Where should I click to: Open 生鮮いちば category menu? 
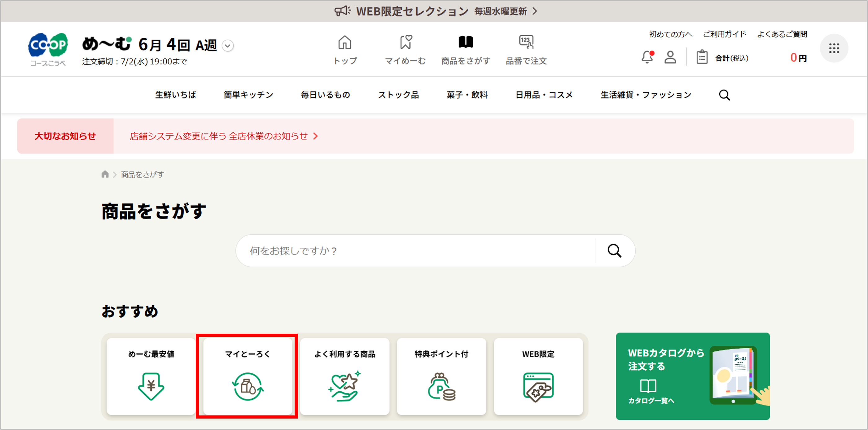176,95
